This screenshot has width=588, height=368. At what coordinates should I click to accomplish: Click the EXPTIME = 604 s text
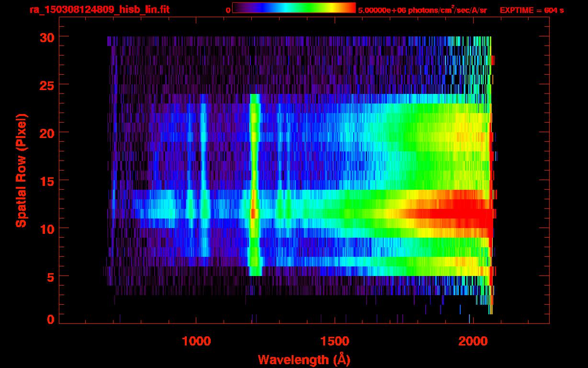(x=531, y=10)
